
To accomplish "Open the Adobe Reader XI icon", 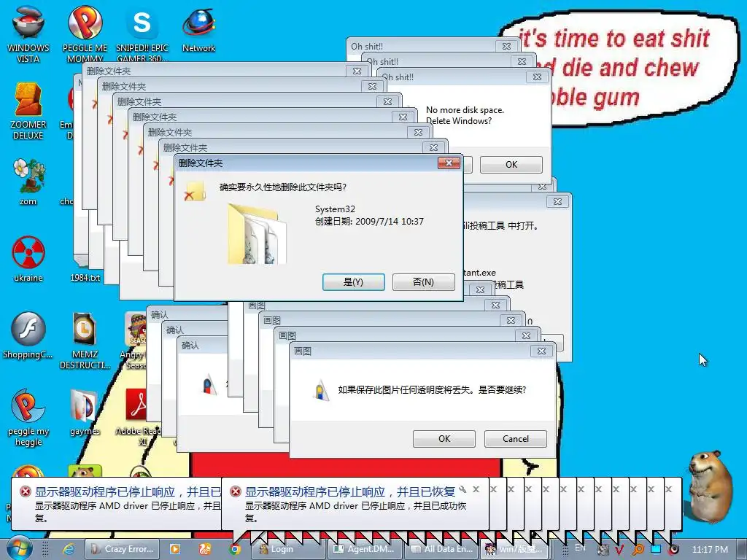I will 138,418.
